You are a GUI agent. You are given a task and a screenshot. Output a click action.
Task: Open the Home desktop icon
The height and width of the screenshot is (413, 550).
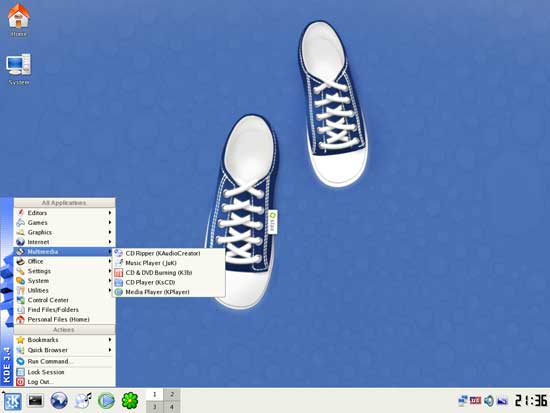point(19,20)
